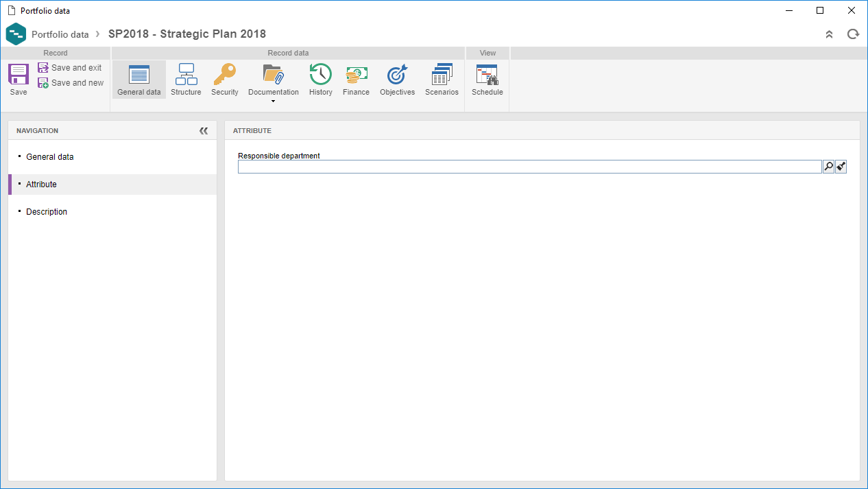
Task: Maximize the Portfolio data window
Action: point(820,10)
